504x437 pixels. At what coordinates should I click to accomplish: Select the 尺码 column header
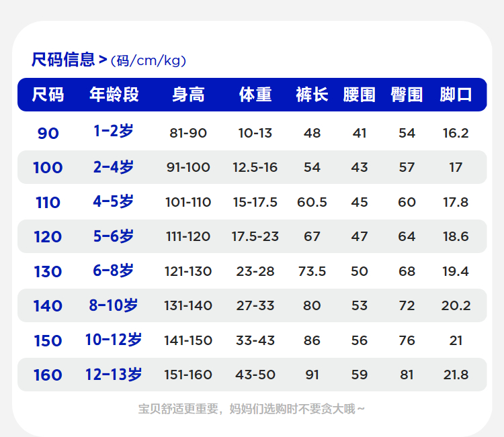(48, 95)
